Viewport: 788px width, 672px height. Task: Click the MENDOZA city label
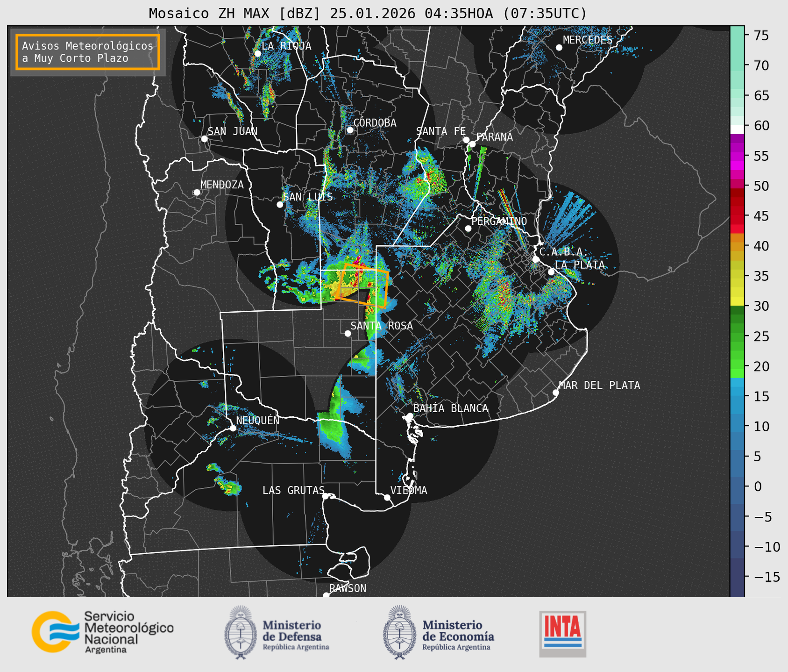point(222,185)
